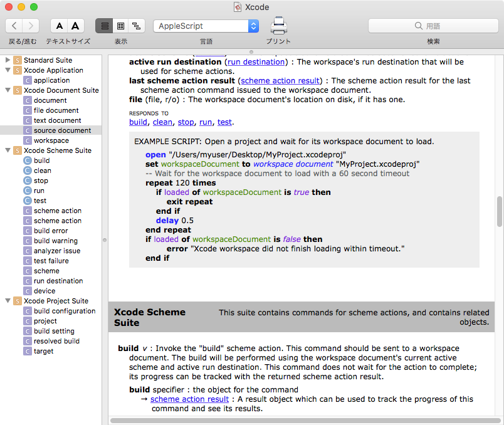Follow the stop link under Responds To
This screenshot has width=504, height=425.
tap(186, 122)
